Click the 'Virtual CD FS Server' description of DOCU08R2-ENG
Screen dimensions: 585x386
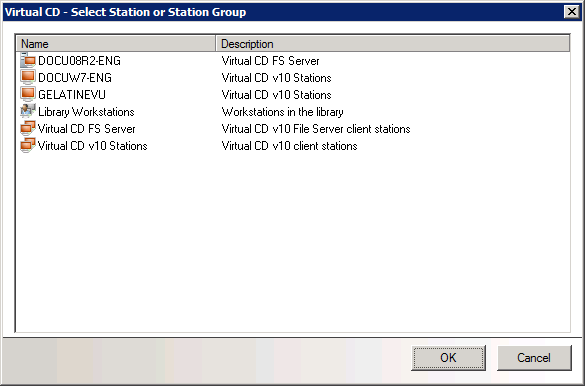[270, 61]
